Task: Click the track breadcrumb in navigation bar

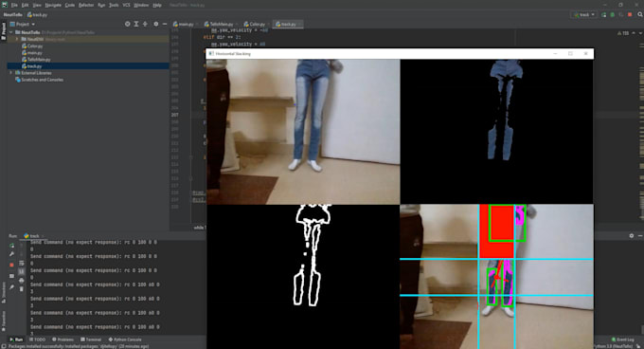Action: (x=37, y=15)
